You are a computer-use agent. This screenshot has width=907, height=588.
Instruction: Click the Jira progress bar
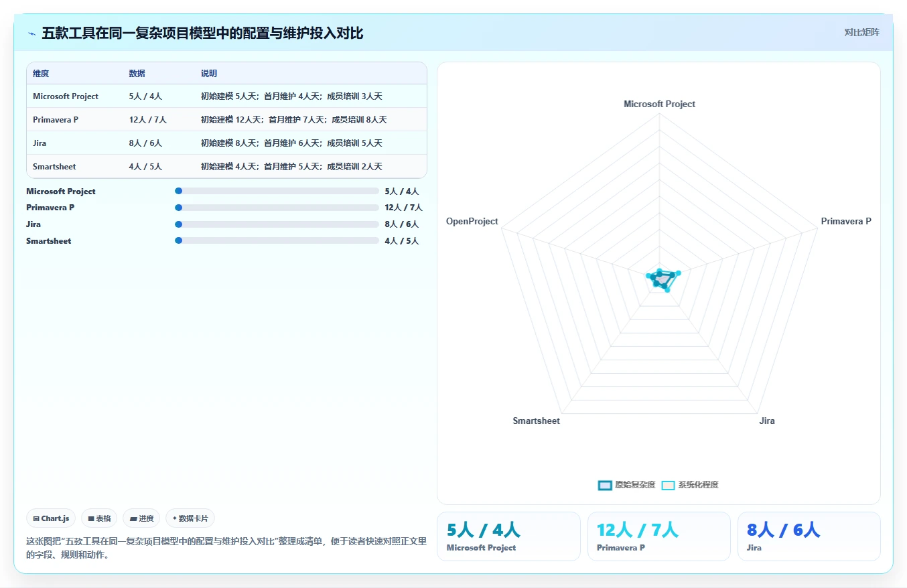[277, 224]
